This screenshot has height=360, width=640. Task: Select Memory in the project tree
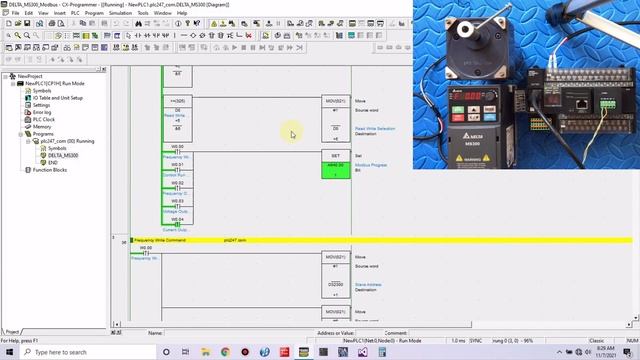[42, 127]
